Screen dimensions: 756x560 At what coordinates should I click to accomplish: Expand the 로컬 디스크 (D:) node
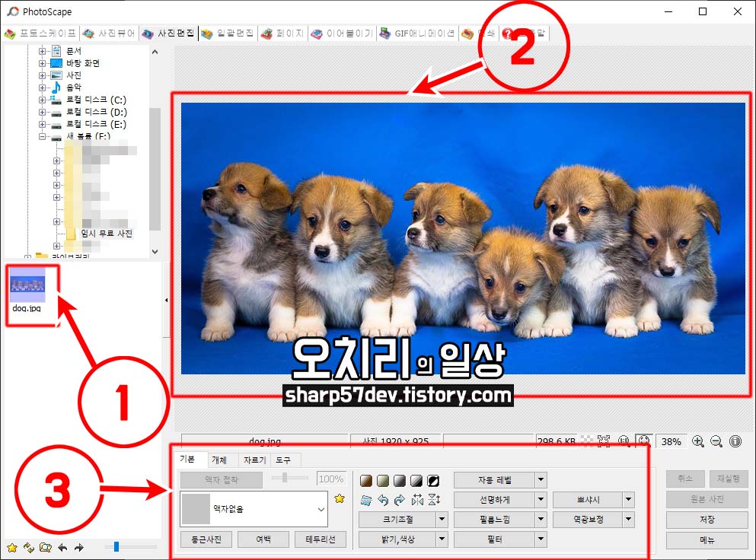[x=42, y=113]
